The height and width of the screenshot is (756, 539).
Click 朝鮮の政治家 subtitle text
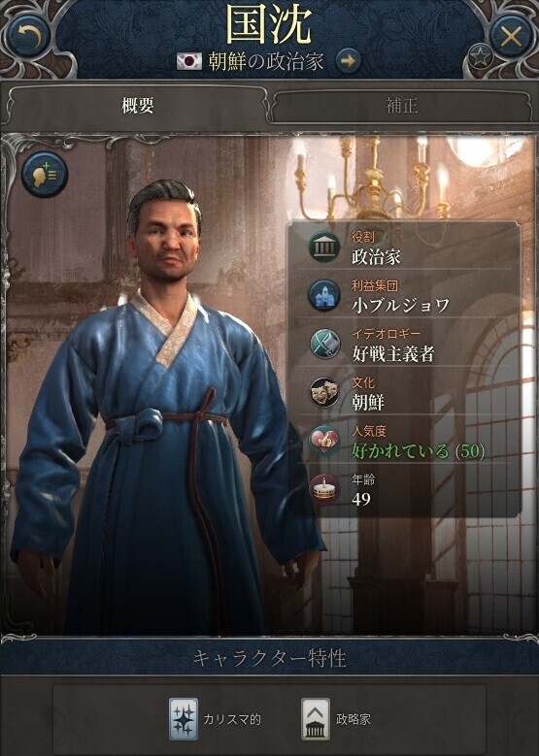pos(266,61)
